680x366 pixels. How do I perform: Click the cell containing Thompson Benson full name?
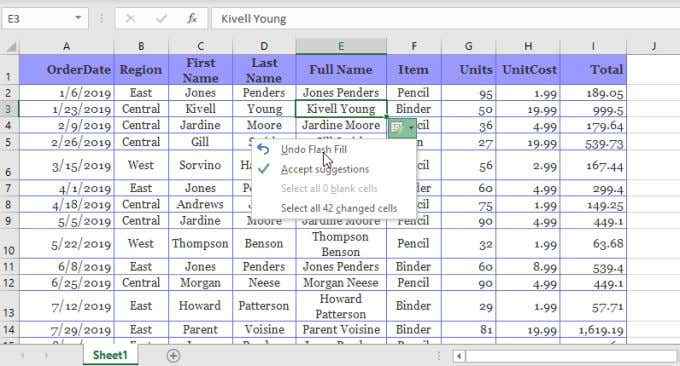pyautogui.click(x=341, y=244)
